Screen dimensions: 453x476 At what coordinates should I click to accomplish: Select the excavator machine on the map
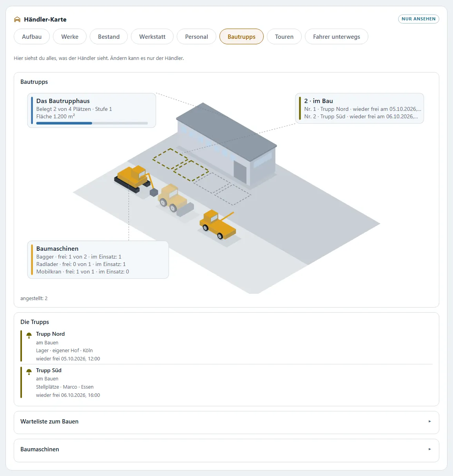[x=136, y=180]
